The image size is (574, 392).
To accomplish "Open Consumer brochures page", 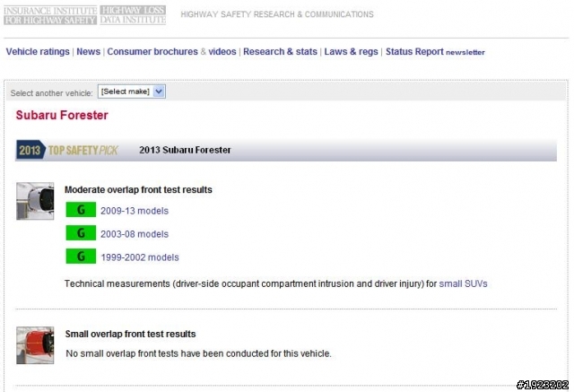I will pyautogui.click(x=152, y=52).
